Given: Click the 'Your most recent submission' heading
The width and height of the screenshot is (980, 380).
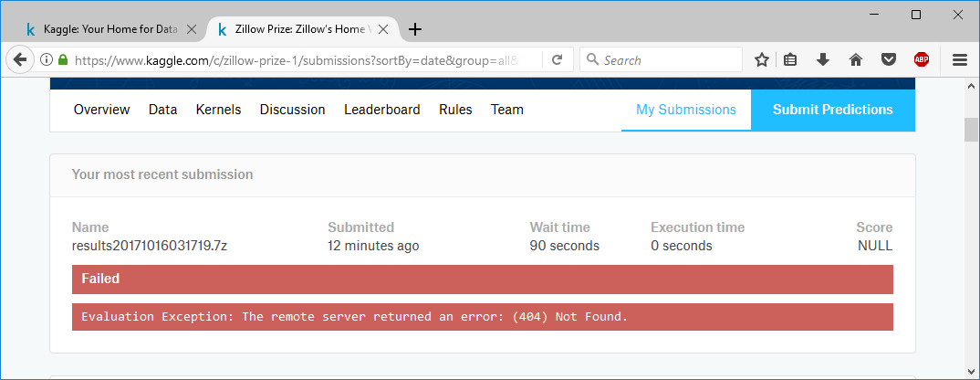Looking at the screenshot, I should 162,174.
